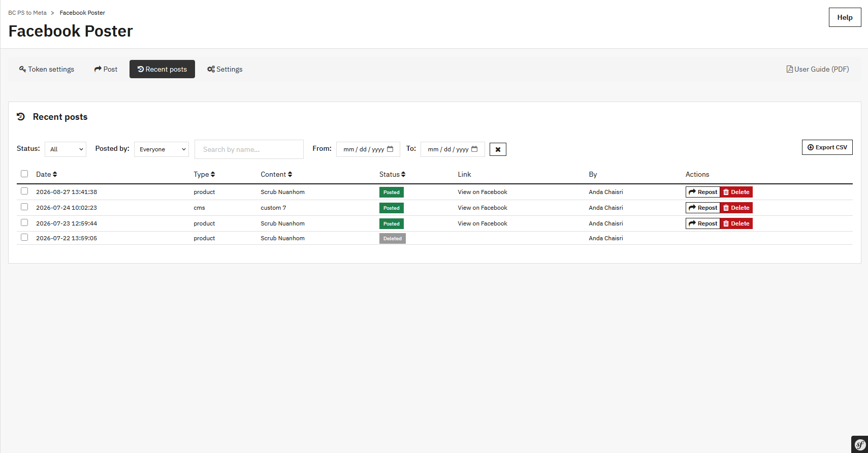Viewport: 868px width, 453px height.
Task: Click Anda Chaisri in the Deleted post row
Action: point(606,238)
